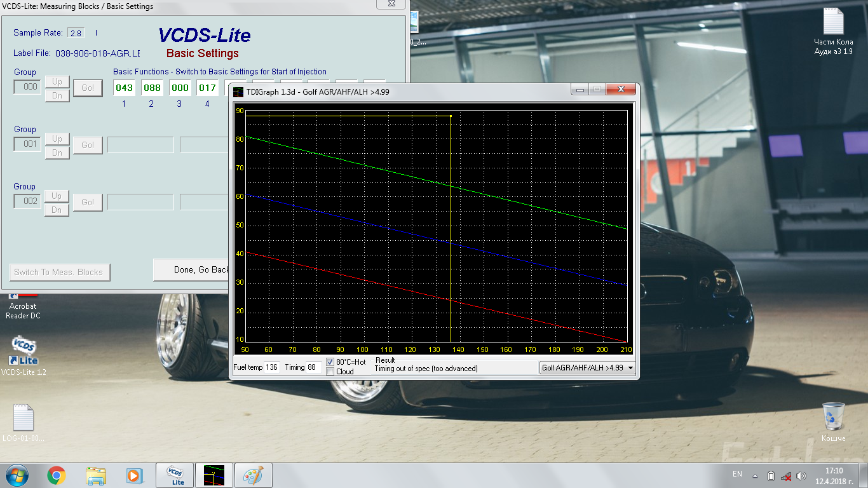
Task: Open Google Chrome from the taskbar
Action: (x=57, y=475)
